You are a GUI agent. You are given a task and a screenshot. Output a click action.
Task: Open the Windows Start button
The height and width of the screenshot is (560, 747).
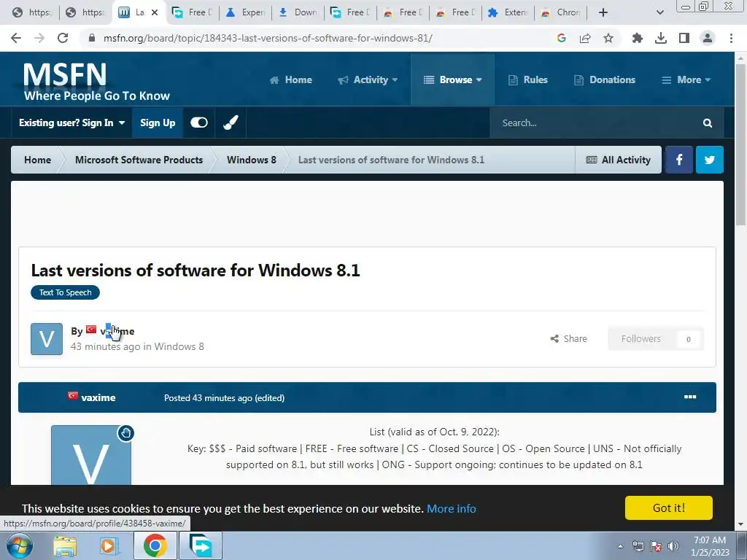pos(20,545)
